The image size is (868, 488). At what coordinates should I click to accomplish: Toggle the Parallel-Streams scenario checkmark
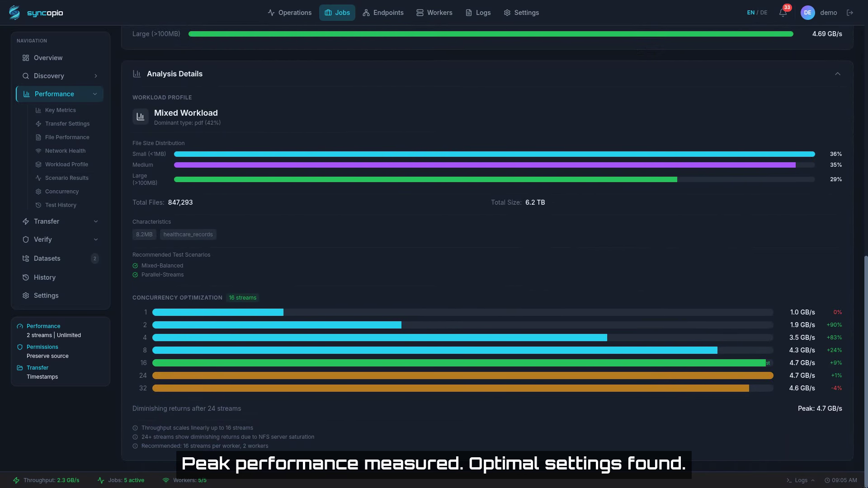135,274
